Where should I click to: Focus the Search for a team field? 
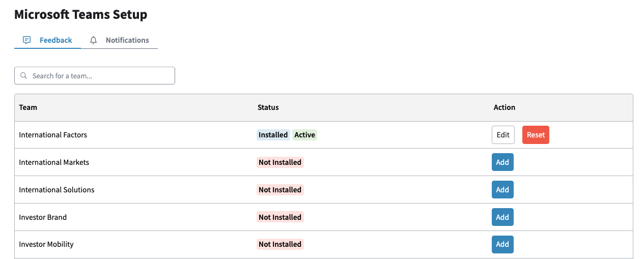tap(95, 75)
